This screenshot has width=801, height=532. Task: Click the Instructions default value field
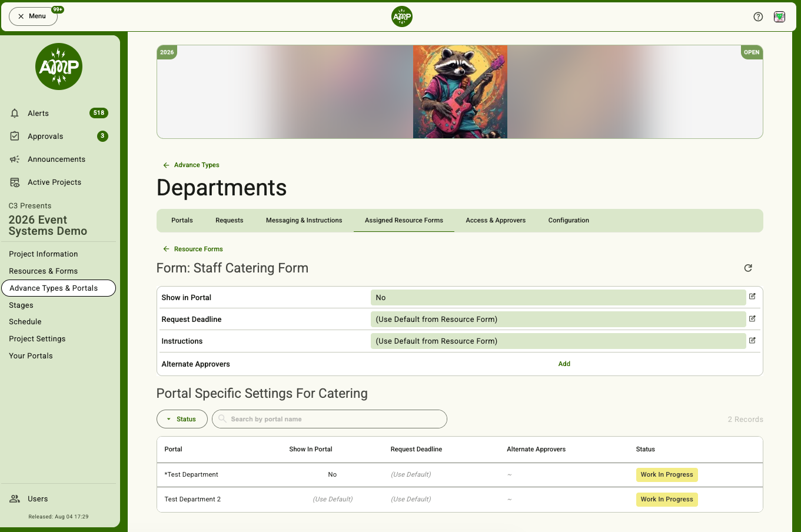coord(559,341)
